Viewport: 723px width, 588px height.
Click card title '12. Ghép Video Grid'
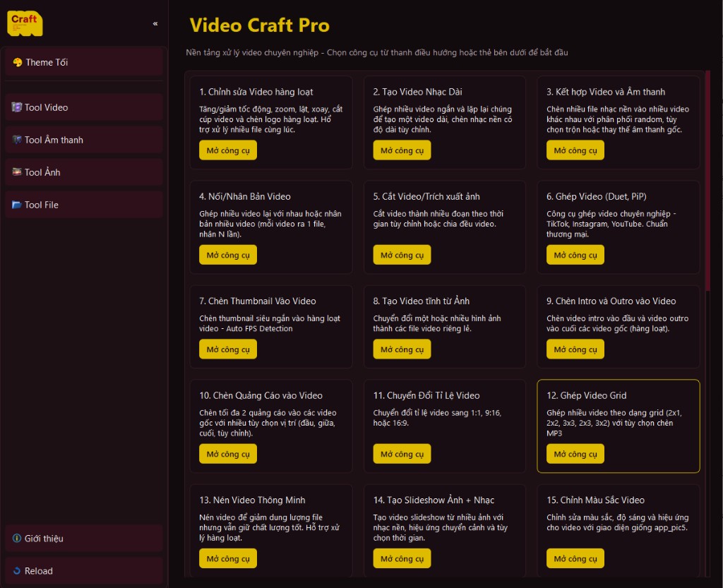[586, 395]
